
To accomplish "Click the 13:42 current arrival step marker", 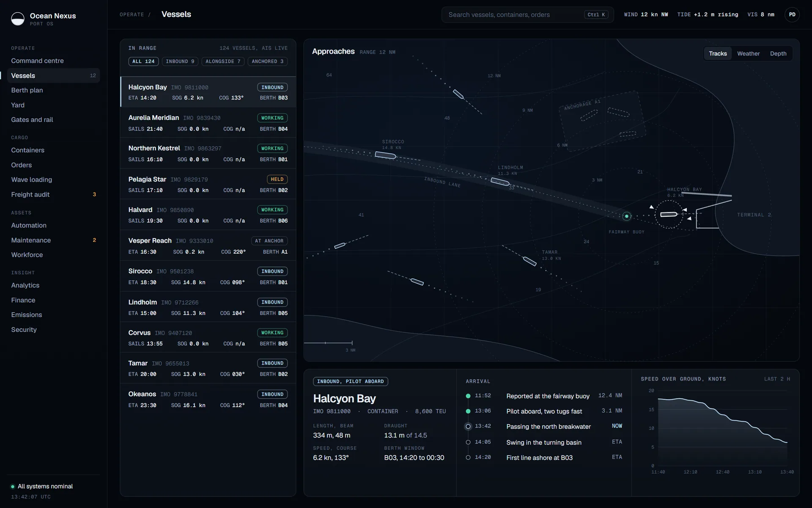I will coord(468,426).
